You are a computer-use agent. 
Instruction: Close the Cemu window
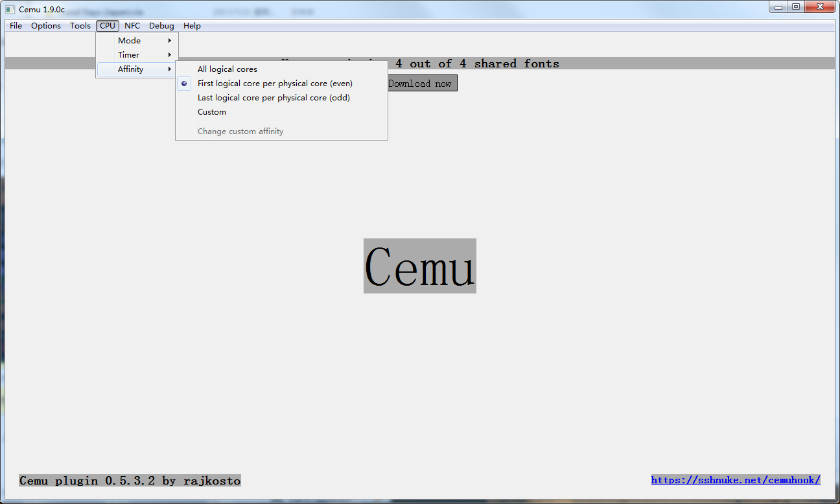tap(820, 6)
